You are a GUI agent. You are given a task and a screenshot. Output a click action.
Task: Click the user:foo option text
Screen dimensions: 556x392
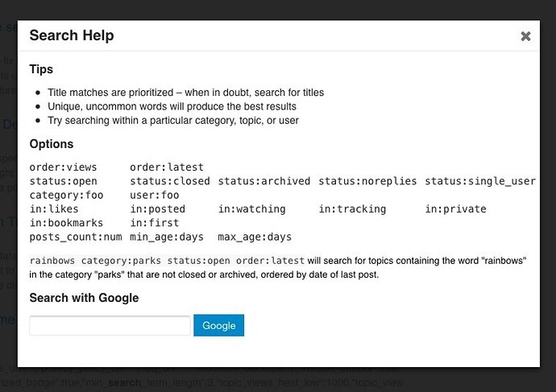click(154, 195)
